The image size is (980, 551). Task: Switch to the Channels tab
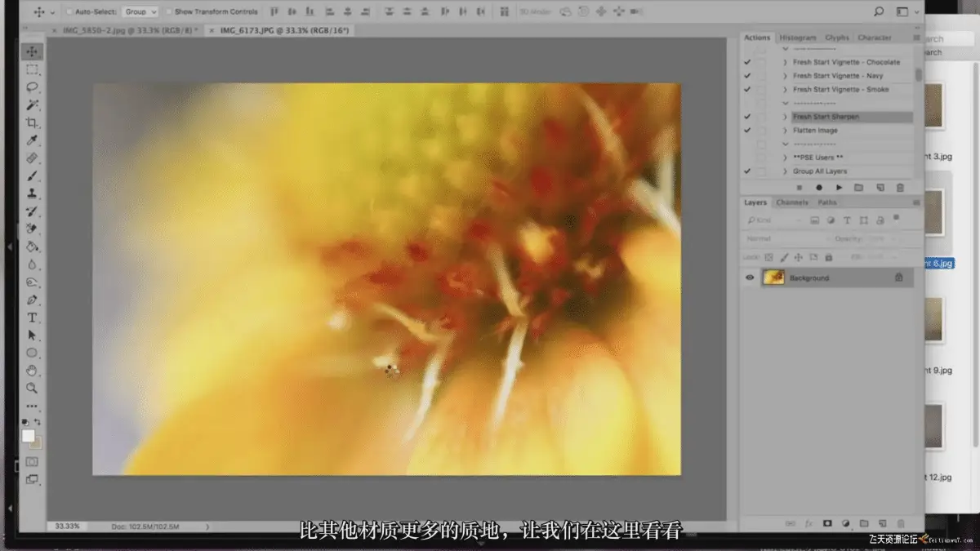pos(791,202)
